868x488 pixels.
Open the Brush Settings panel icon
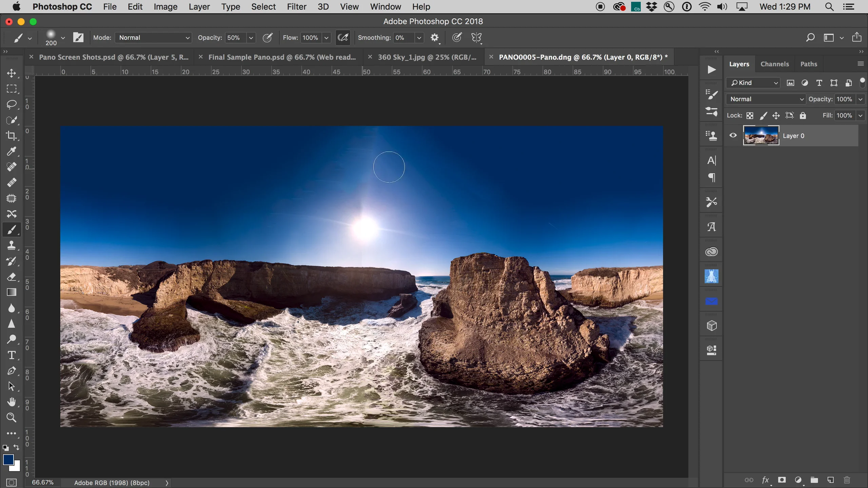[x=711, y=95]
